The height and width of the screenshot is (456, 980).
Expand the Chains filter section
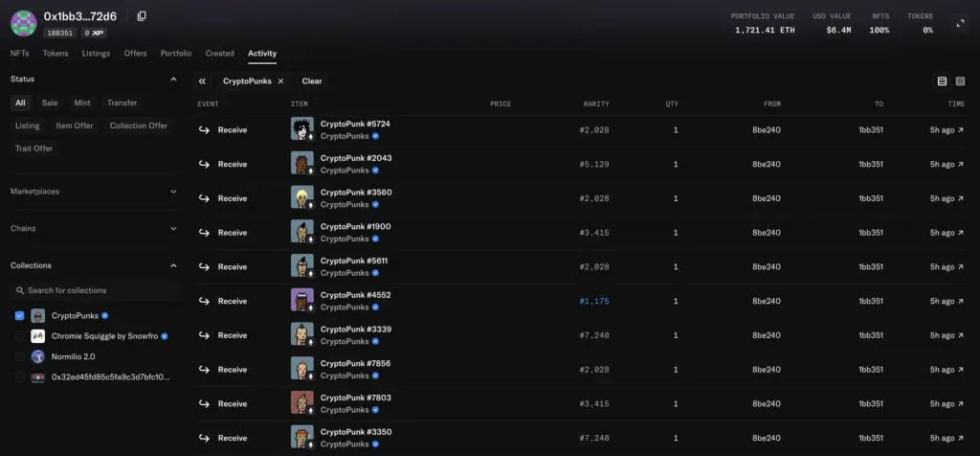point(173,228)
